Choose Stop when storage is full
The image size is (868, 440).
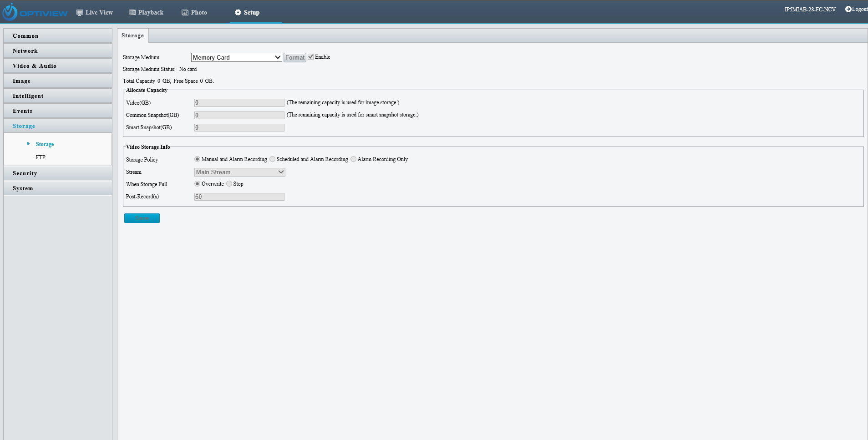(229, 184)
